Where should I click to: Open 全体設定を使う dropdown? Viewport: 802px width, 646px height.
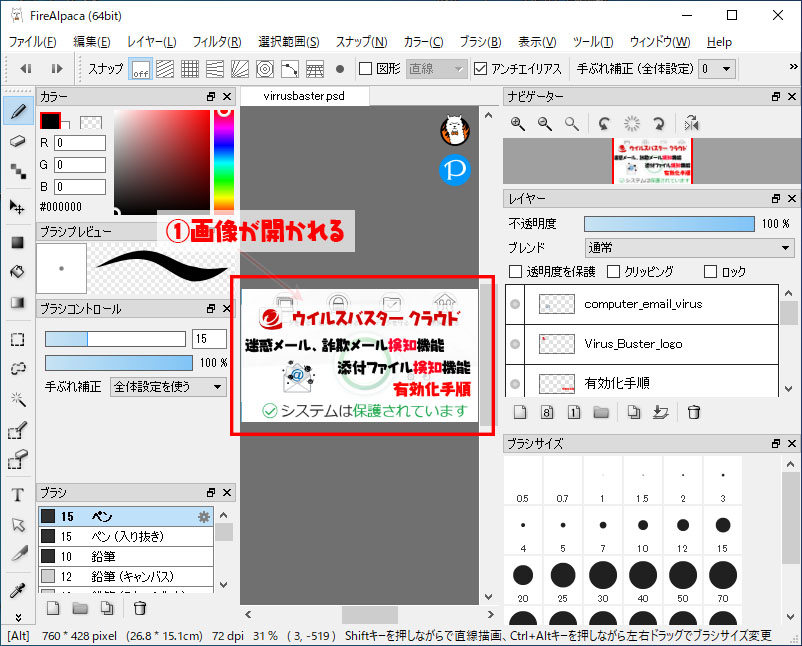coord(168,387)
